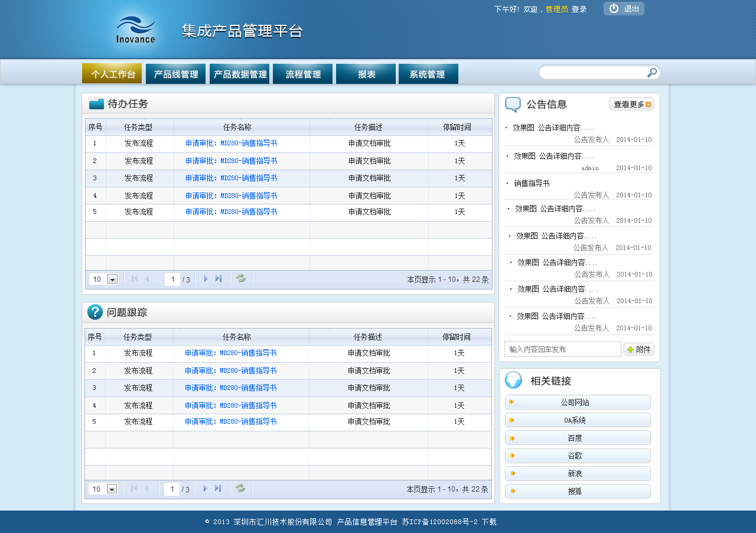Open row 1 task link in 问题跟踪

[230, 353]
